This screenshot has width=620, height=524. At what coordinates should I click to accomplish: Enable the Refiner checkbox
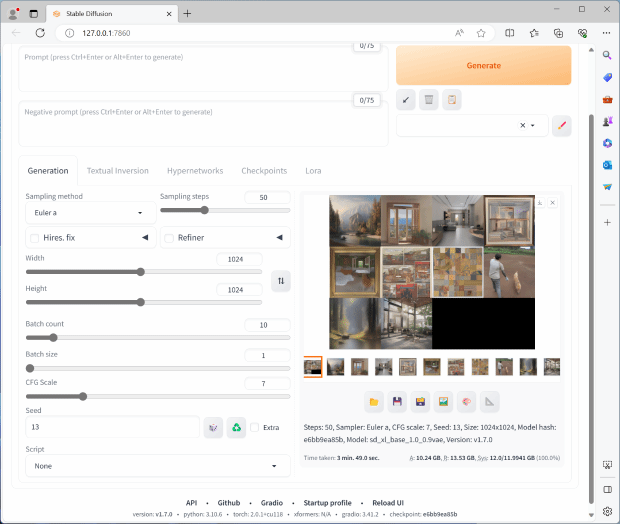169,238
